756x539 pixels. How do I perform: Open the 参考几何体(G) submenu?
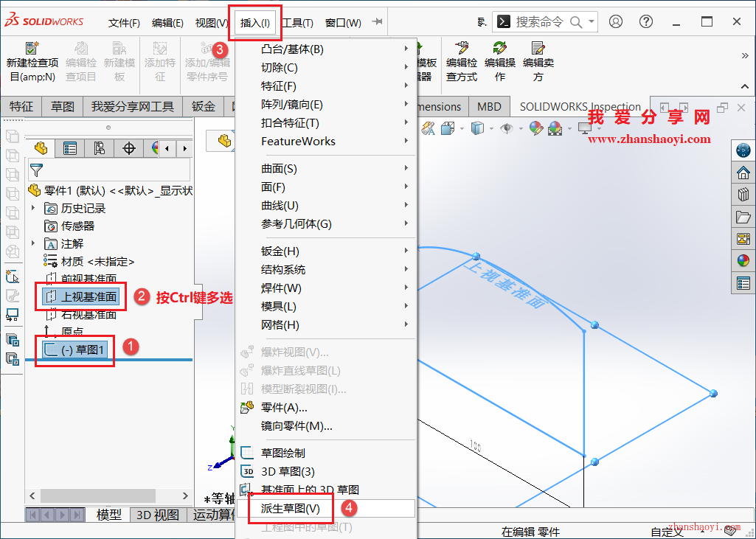(x=326, y=223)
